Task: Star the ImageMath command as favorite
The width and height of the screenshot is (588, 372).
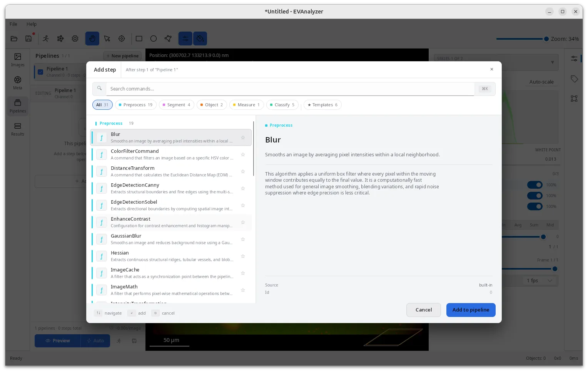Action: pos(243,290)
